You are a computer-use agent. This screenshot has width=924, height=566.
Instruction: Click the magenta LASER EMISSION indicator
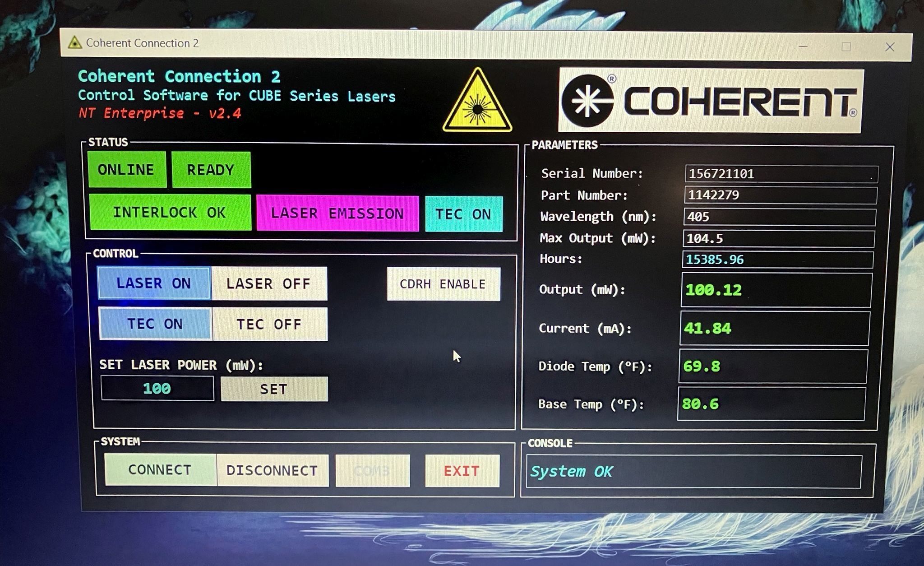pyautogui.click(x=337, y=213)
